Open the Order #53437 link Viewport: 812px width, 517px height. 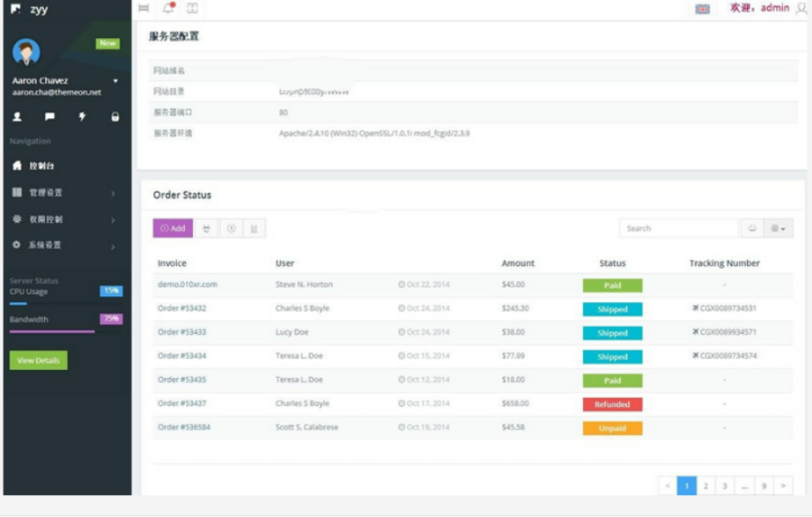(181, 403)
